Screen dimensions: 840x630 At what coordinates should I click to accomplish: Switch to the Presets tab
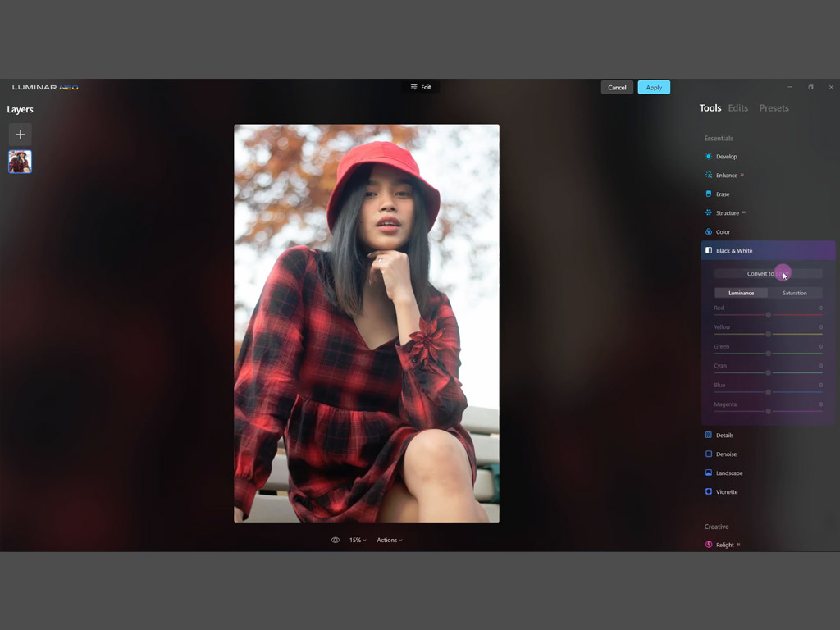click(774, 108)
